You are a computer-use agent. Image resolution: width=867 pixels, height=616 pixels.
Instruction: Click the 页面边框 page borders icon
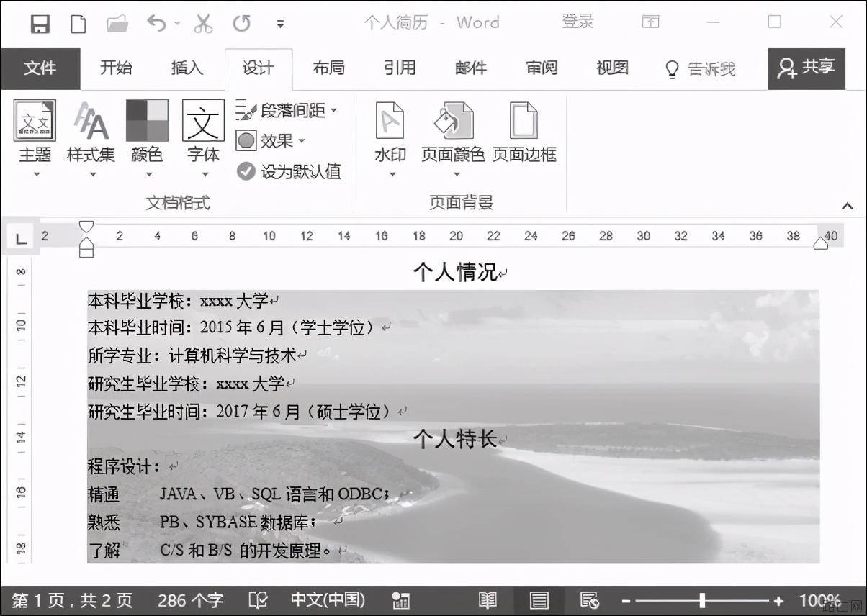(x=524, y=132)
